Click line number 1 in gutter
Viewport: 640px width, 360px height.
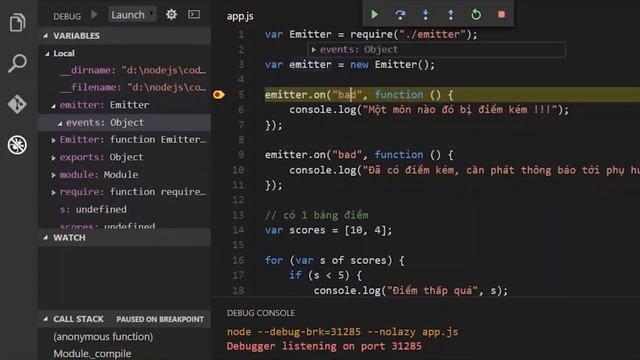(241, 34)
